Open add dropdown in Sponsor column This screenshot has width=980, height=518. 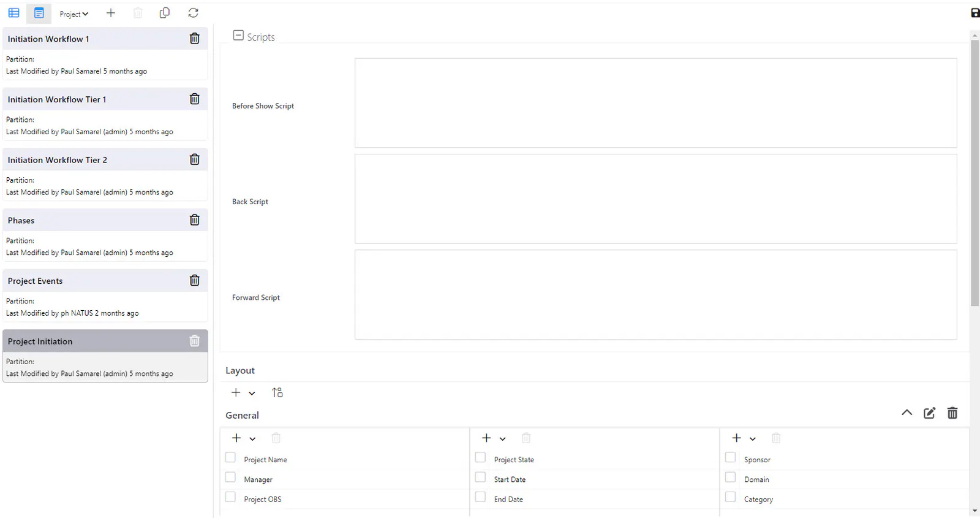coord(752,439)
